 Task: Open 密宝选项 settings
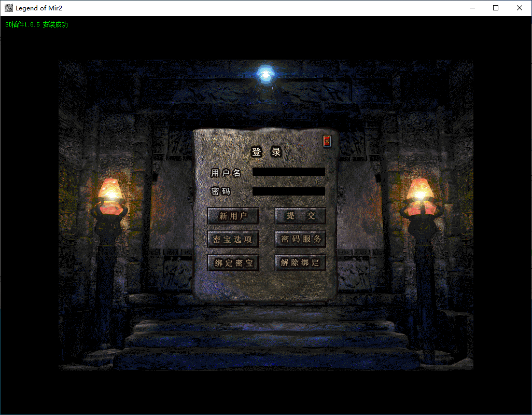[x=233, y=239]
